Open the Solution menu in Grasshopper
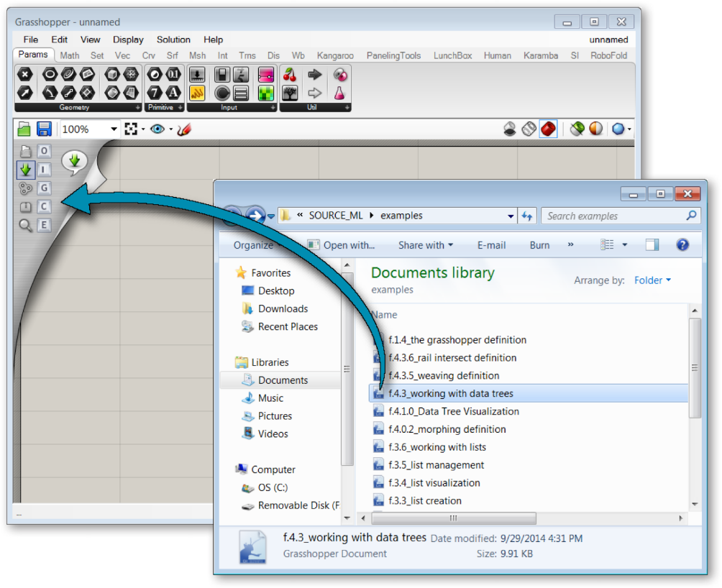 [x=173, y=40]
